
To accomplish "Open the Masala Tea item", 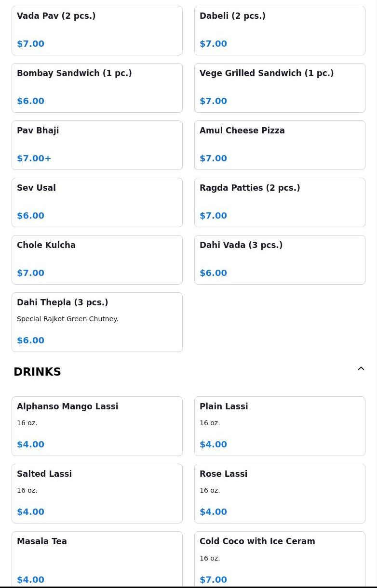I will (97, 560).
